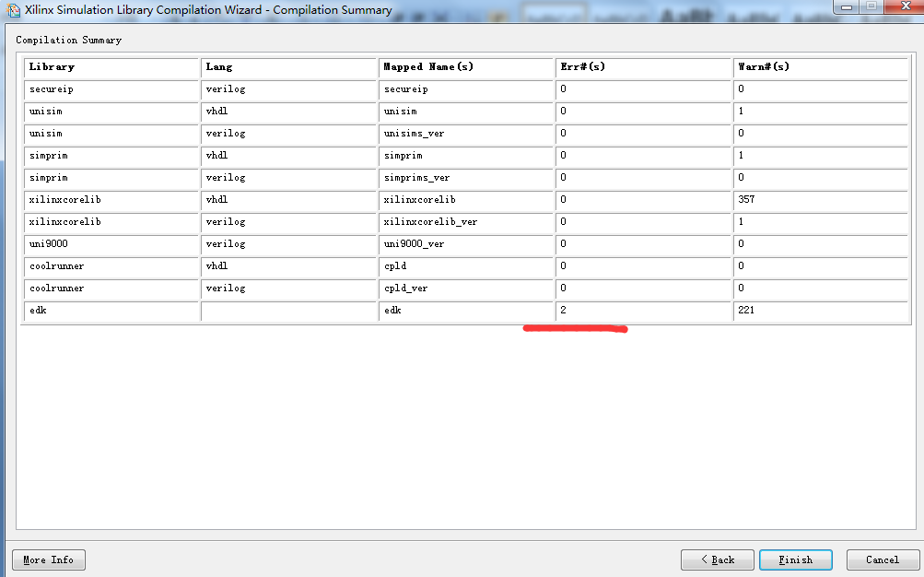
Task: Minimize the wizard window
Action: point(847,6)
